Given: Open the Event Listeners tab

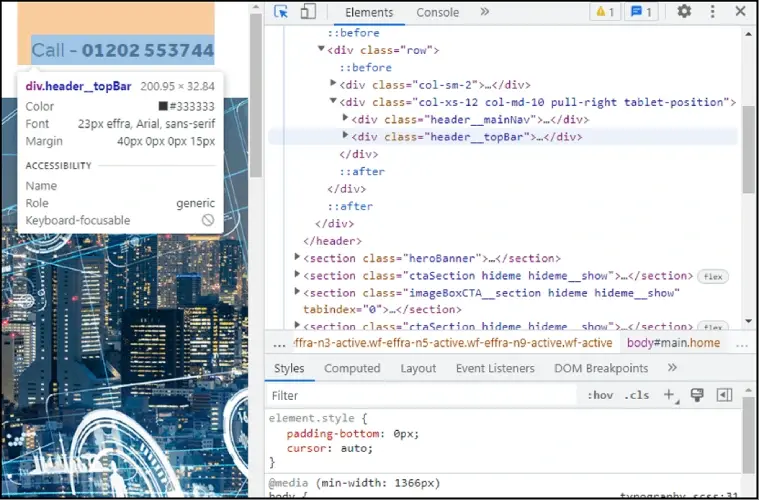Looking at the screenshot, I should [x=495, y=368].
